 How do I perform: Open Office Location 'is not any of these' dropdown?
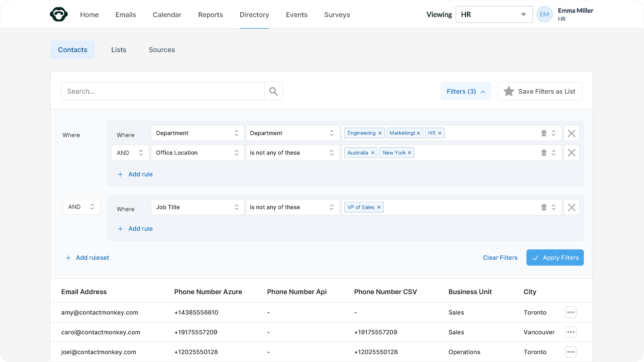[292, 153]
